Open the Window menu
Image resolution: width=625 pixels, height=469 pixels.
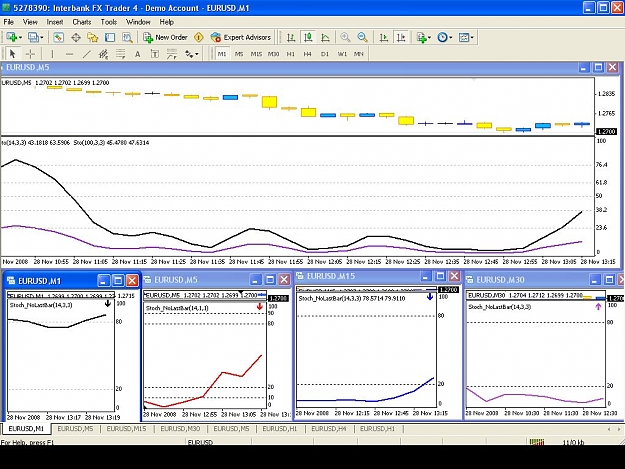[138, 22]
